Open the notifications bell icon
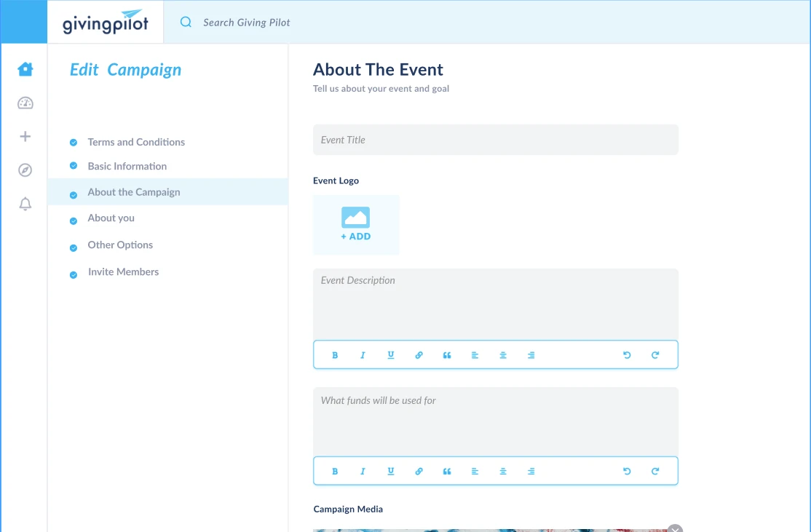The height and width of the screenshot is (532, 811). 25,204
